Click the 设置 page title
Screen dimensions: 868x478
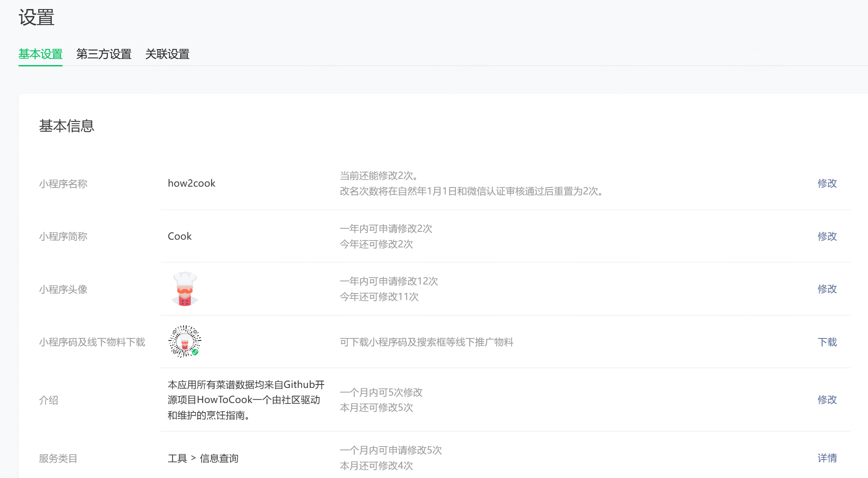(36, 18)
